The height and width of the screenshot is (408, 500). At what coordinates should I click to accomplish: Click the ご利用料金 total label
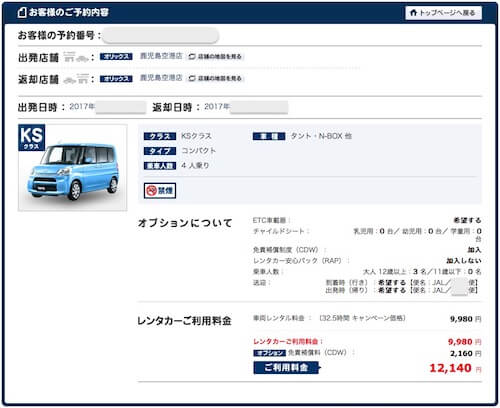pyautogui.click(x=287, y=368)
